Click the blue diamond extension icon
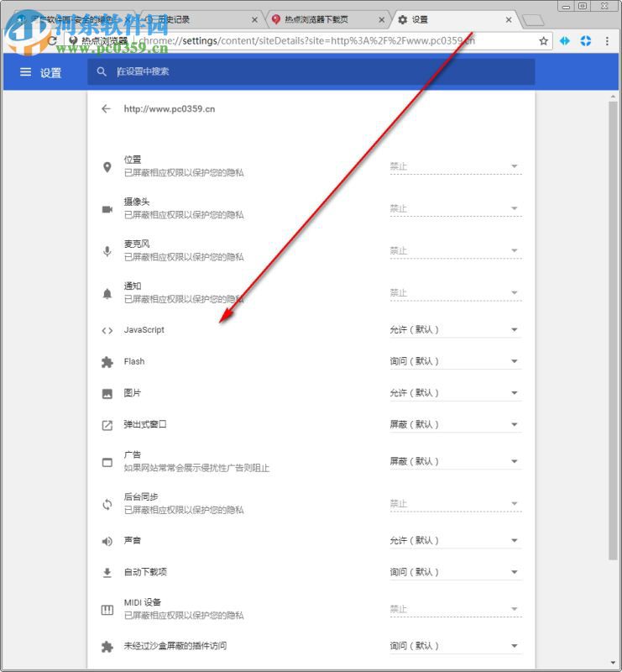 click(565, 40)
